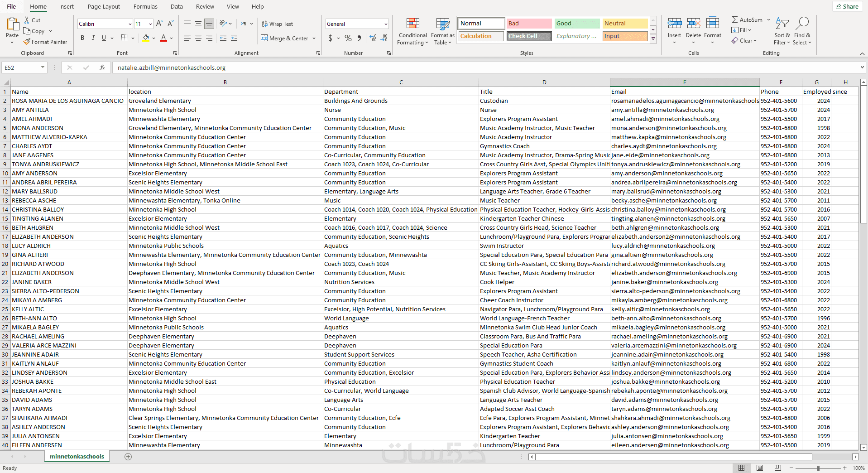Apply the Bad cell style
Viewport: 868px width, 473px height.
coord(529,24)
